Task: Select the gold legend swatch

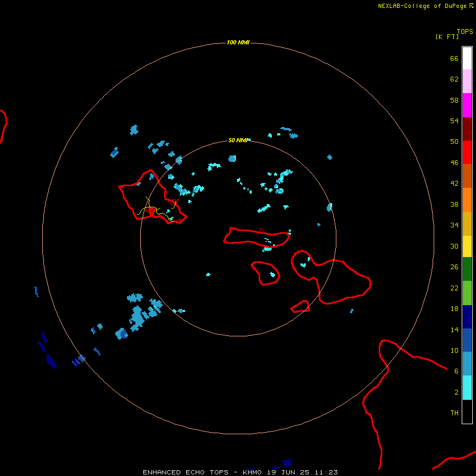Action: pos(467,224)
